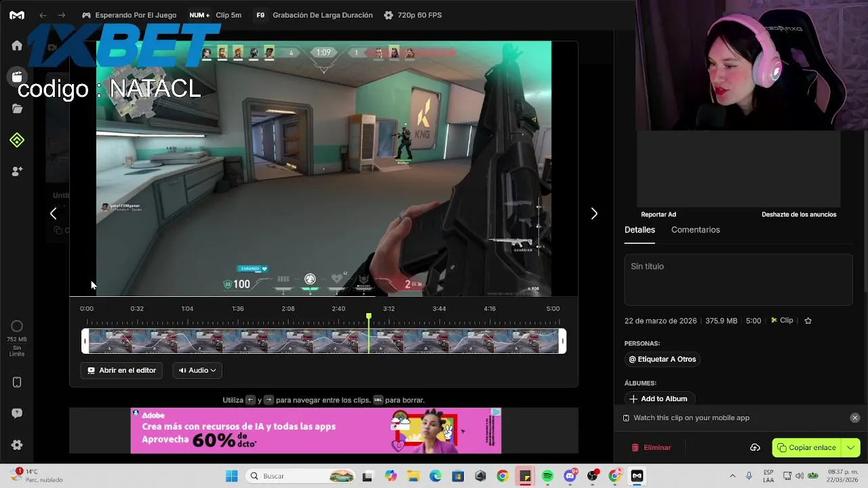Image resolution: width=868 pixels, height=488 pixels.
Task: Click the Copiar enlace button
Action: 807,447
